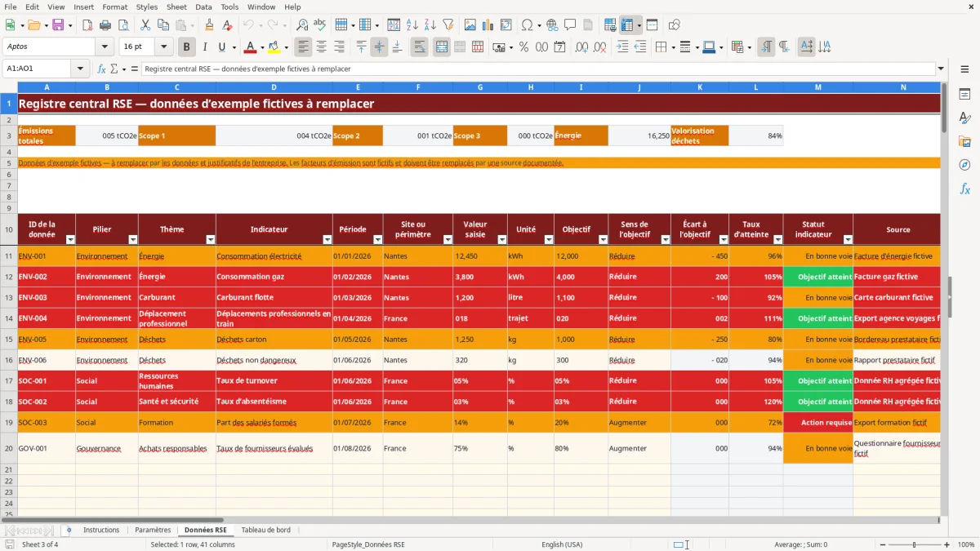
Task: Toggle Left-to-Right text direction
Action: pos(766,47)
